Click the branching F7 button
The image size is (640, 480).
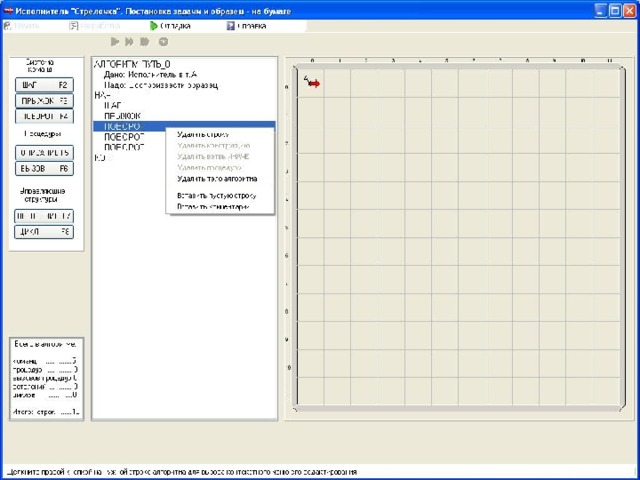point(44,216)
